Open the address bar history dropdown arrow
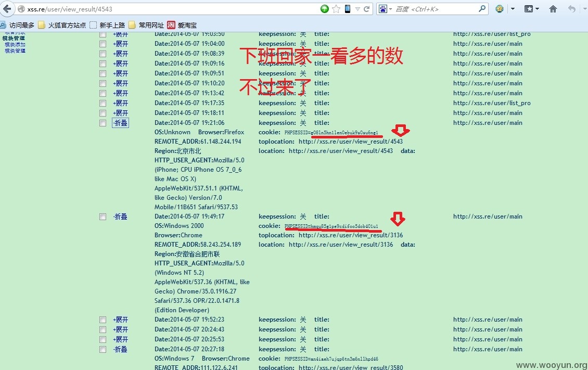Screen dimensions: 588x370 tap(357, 9)
